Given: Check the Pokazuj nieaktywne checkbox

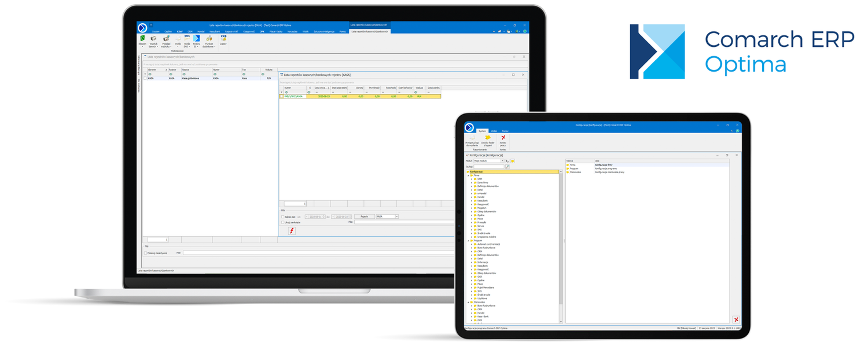Looking at the screenshot, I should 146,253.
